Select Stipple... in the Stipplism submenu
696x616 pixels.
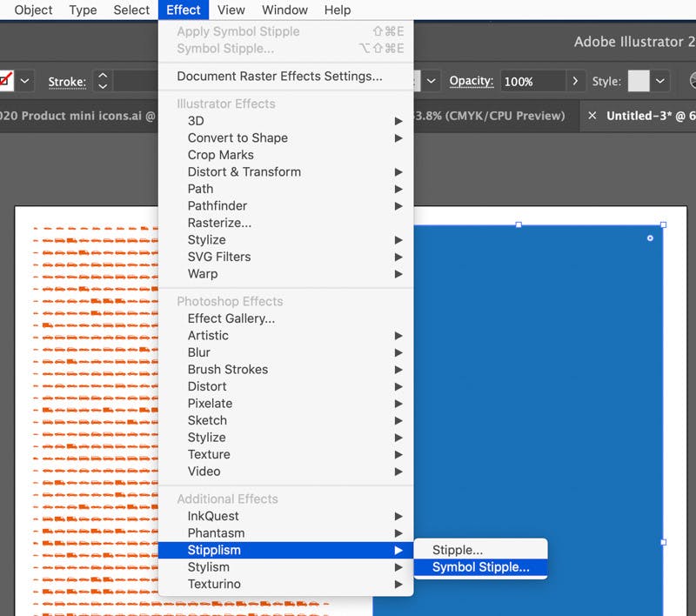pos(458,550)
